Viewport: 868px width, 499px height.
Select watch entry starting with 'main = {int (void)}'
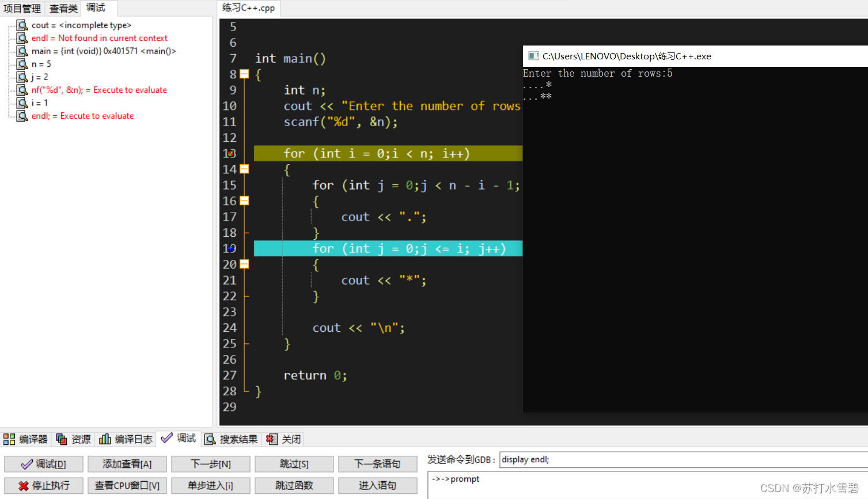point(104,51)
